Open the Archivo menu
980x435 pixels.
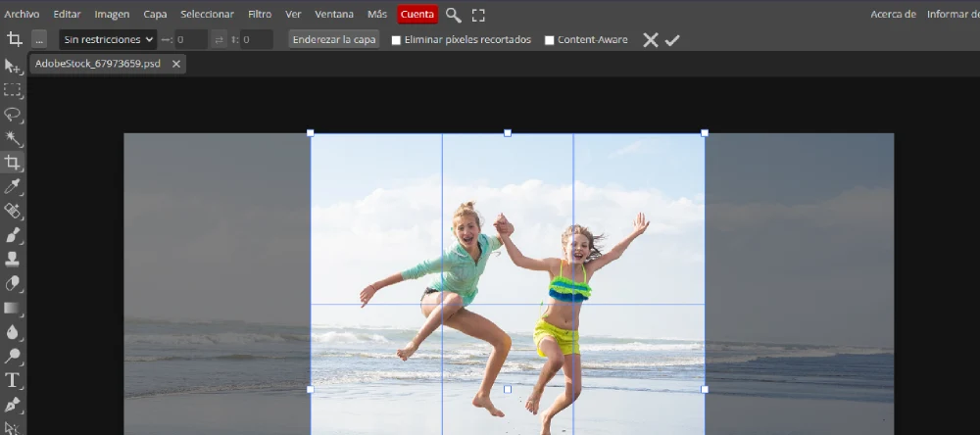[x=22, y=14]
